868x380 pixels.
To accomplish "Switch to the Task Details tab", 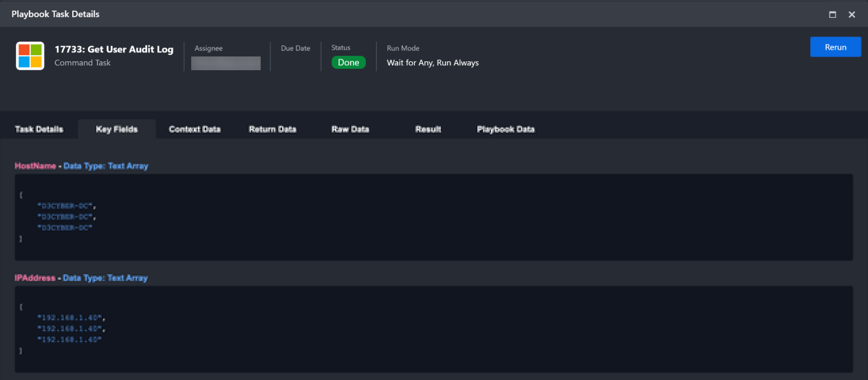I will (x=39, y=129).
